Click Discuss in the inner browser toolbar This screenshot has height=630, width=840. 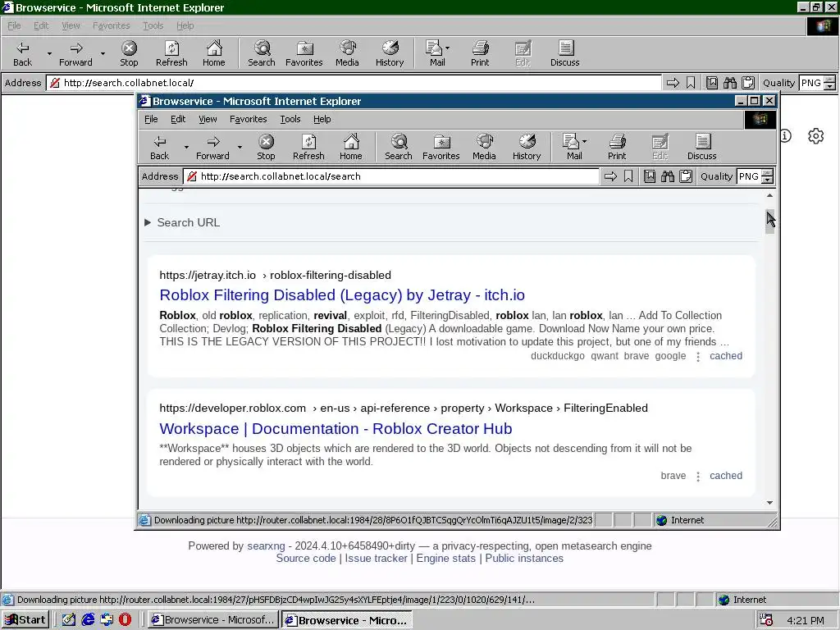(702, 148)
